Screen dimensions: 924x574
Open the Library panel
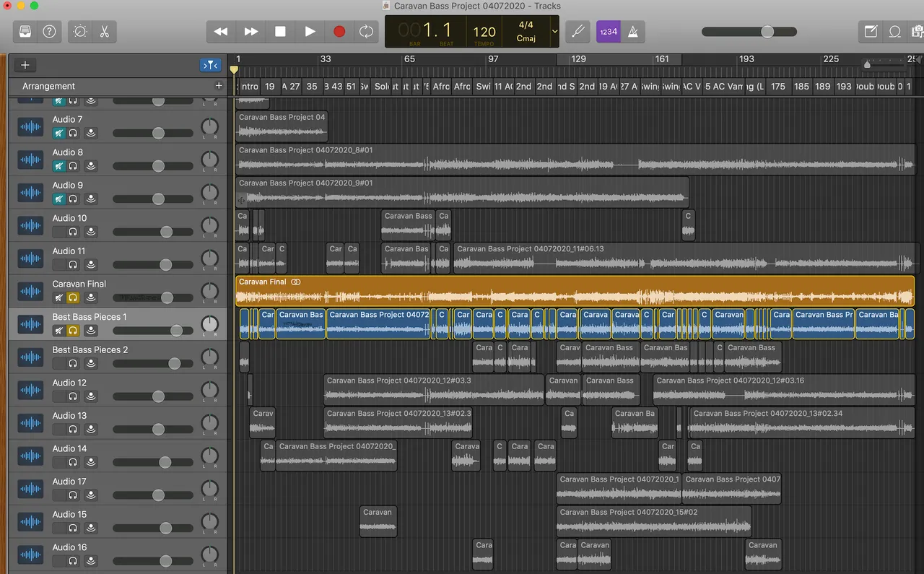tap(25, 32)
